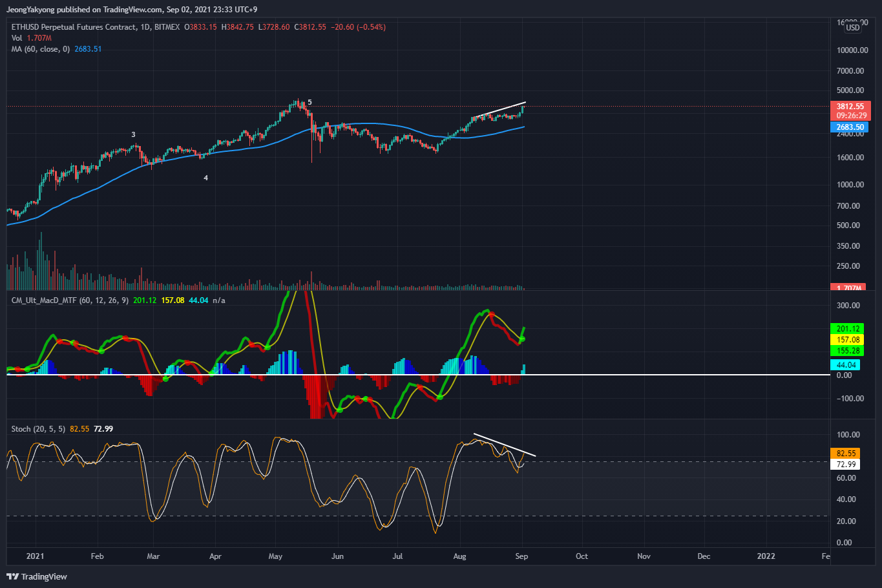Click the May label on time axis
The image size is (882, 588).
click(275, 556)
